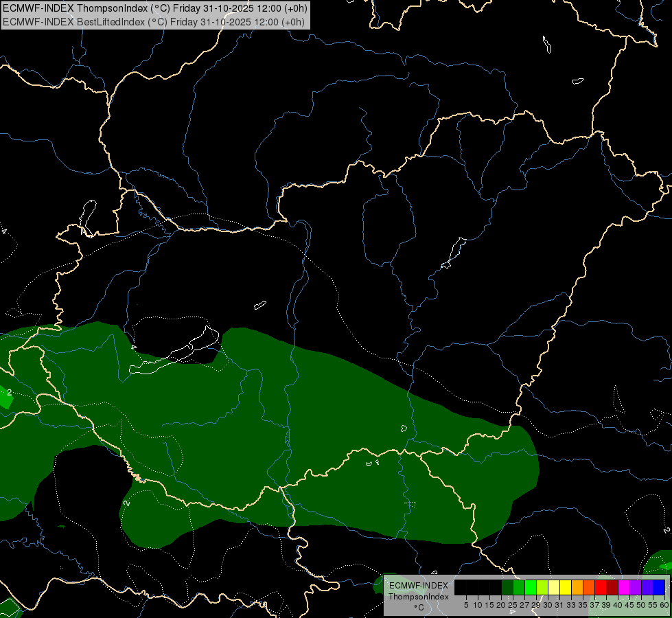The height and width of the screenshot is (618, 672).
Task: Select the dark red 39–40 legend swatch
Action: coord(612,587)
